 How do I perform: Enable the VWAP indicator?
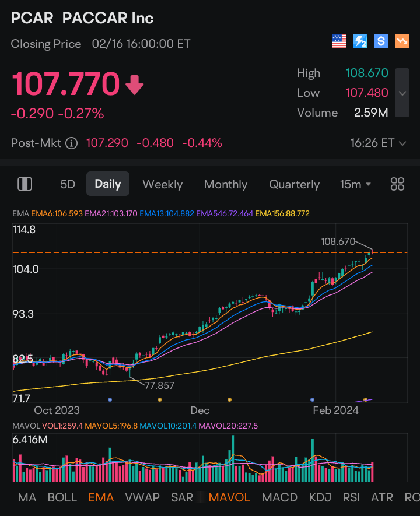click(142, 497)
